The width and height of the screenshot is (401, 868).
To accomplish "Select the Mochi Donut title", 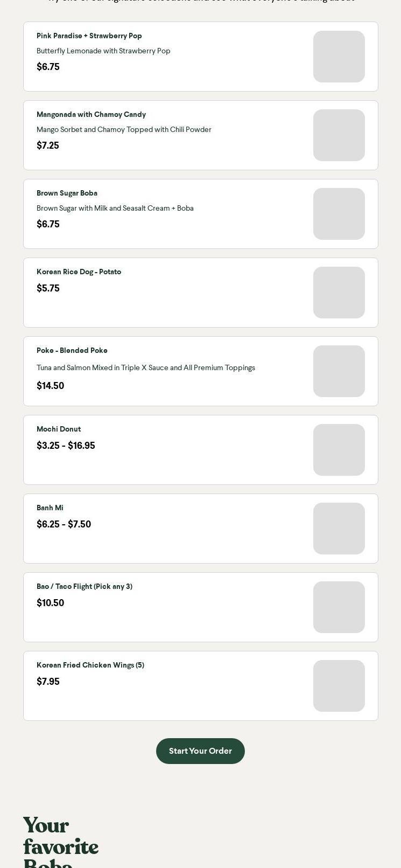I will [x=59, y=429].
